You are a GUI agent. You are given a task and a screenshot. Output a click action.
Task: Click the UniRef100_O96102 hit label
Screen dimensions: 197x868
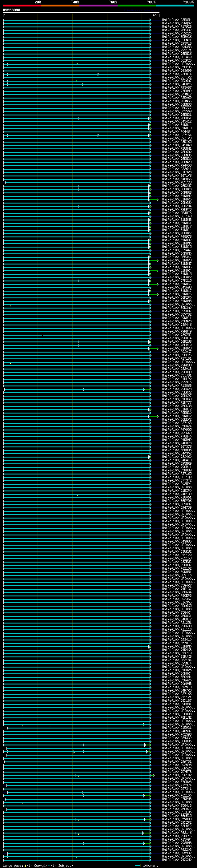(x=177, y=775)
